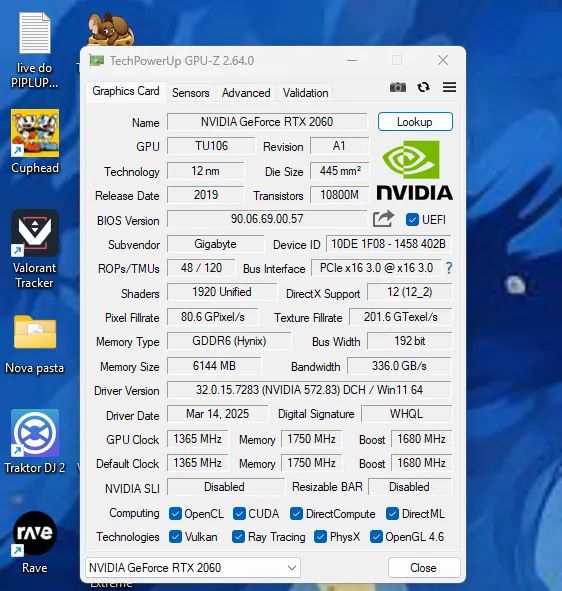562x591 pixels.
Task: Open the Validation tab
Action: pyautogui.click(x=306, y=93)
